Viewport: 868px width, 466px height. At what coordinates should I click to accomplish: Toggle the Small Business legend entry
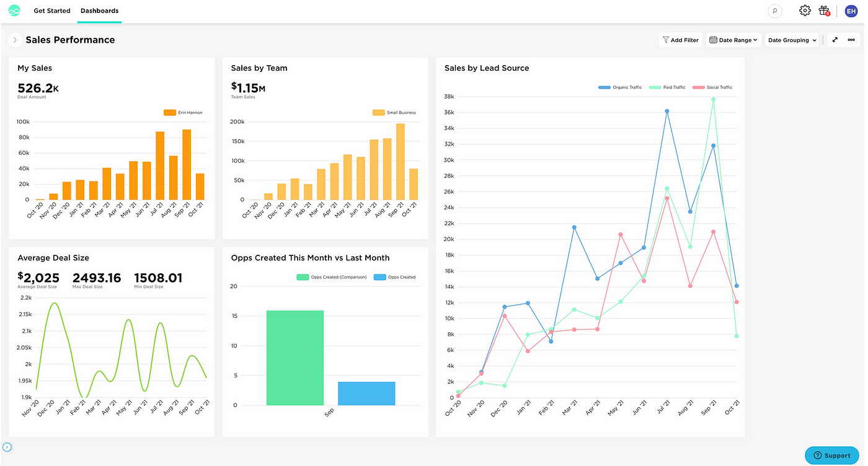pyautogui.click(x=394, y=112)
